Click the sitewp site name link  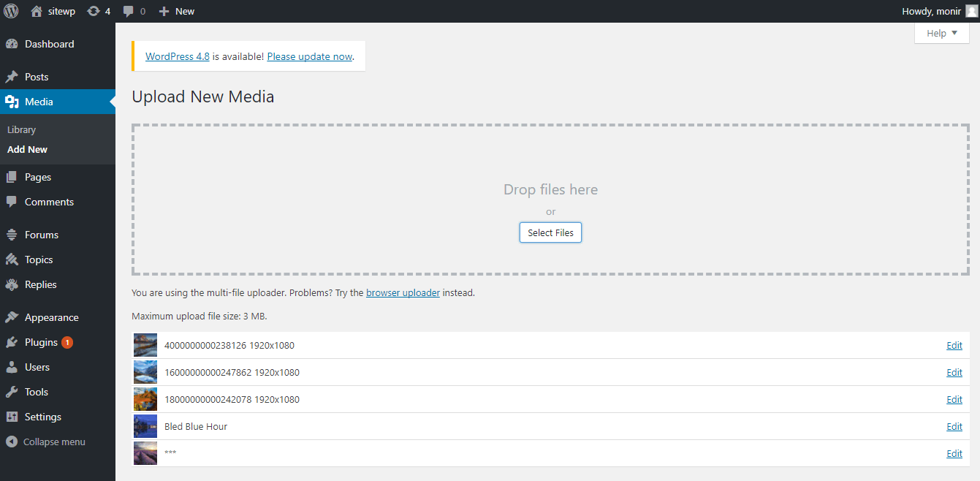[62, 11]
